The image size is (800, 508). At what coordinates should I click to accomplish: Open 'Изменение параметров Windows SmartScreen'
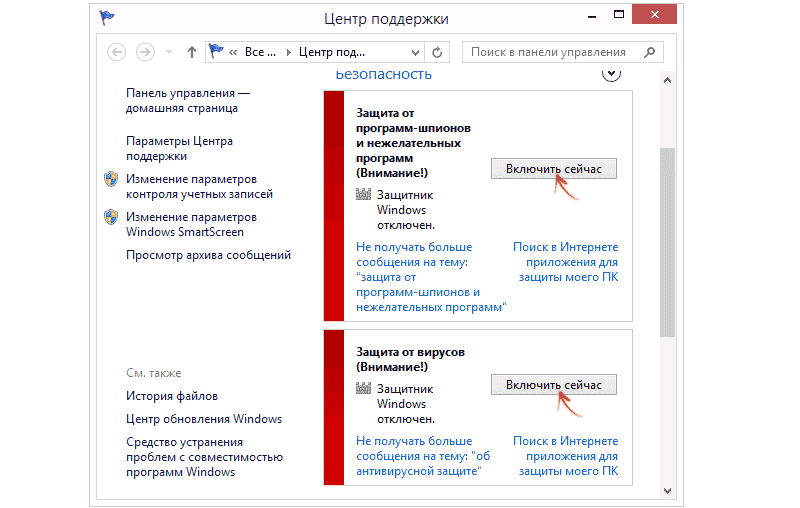click(x=191, y=224)
